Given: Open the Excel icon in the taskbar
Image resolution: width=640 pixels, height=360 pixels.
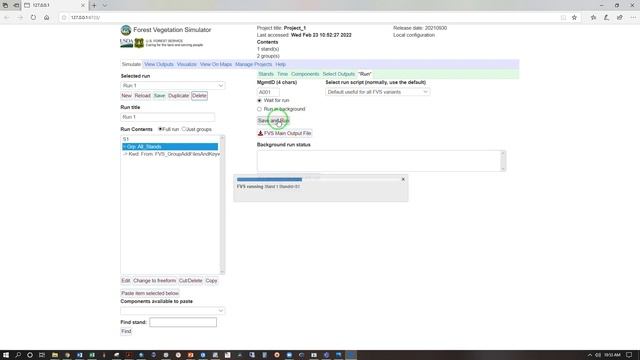Looking at the screenshot, I should [92, 355].
